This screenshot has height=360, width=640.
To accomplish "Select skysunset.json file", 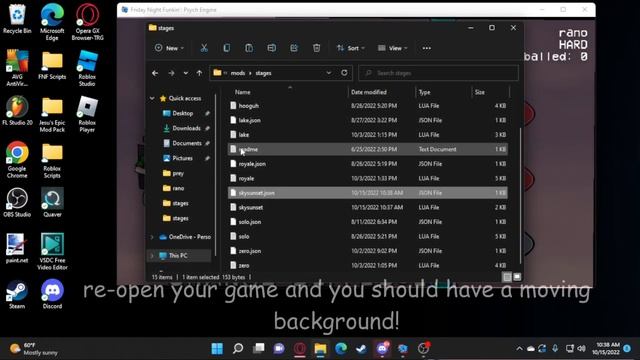I will [x=367, y=193].
